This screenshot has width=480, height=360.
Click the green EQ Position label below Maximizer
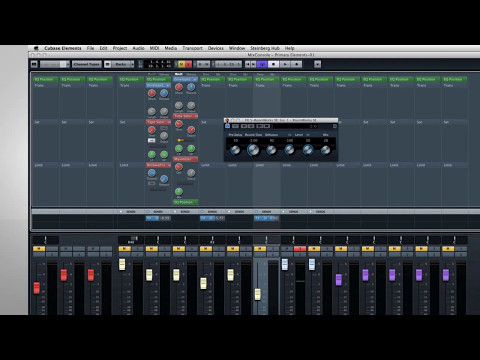pos(186,202)
